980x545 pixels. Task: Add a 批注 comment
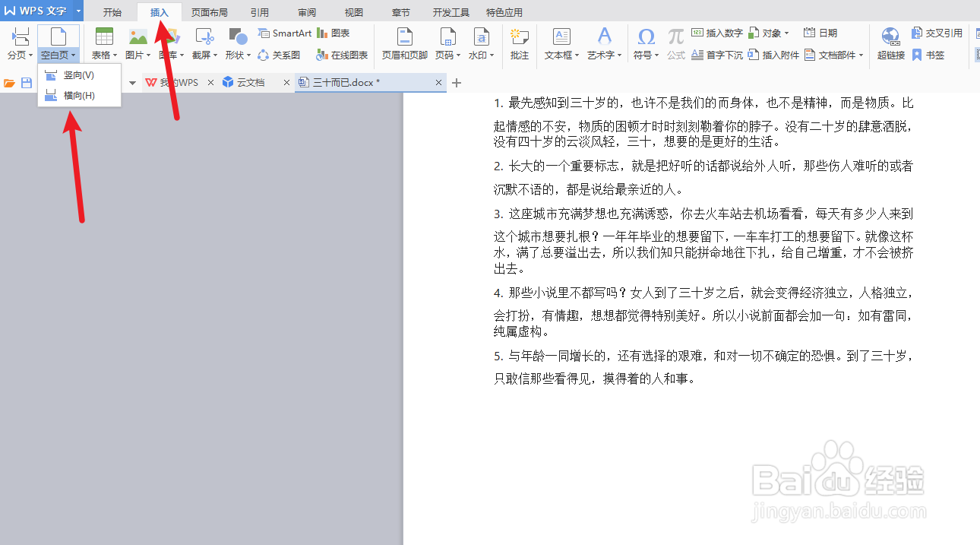pyautogui.click(x=520, y=43)
